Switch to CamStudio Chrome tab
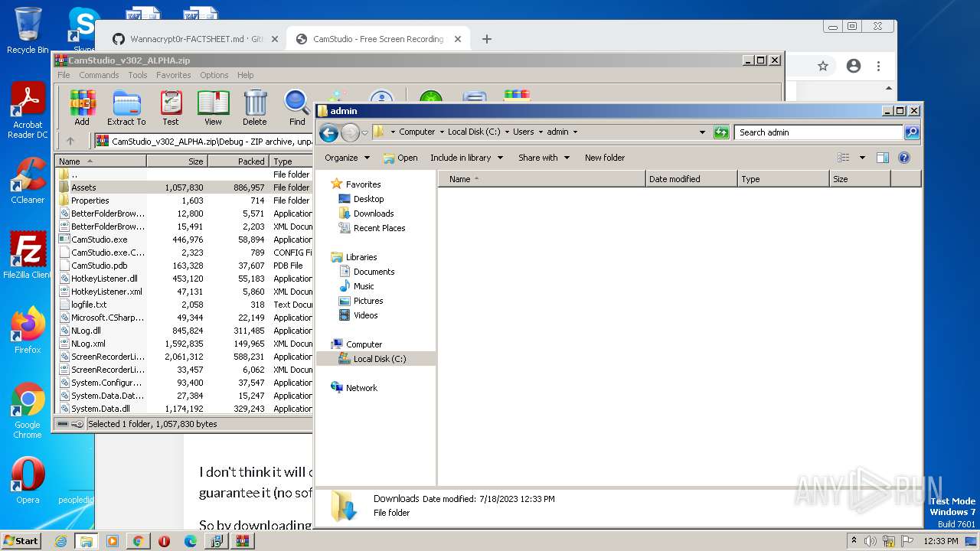980x551 pixels. click(377, 39)
